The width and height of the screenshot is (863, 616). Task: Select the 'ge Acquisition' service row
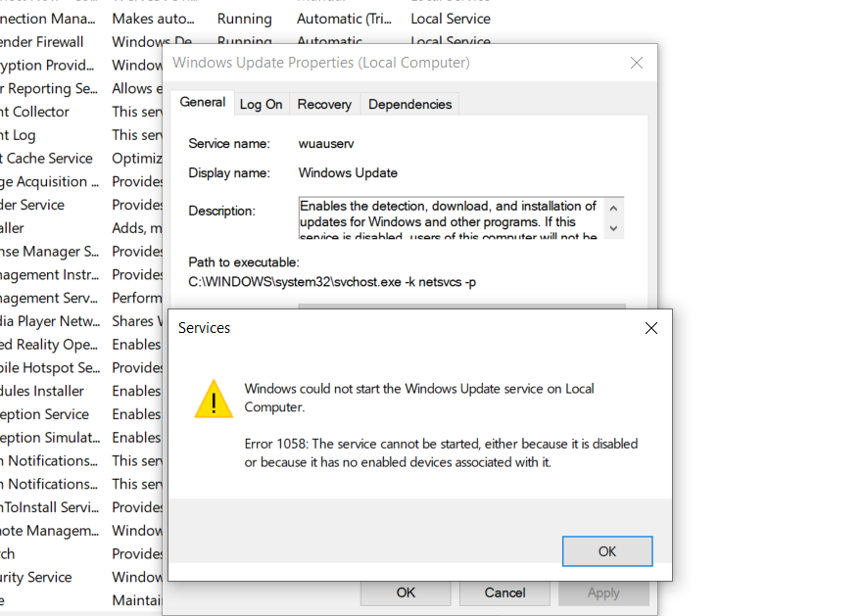(81, 181)
